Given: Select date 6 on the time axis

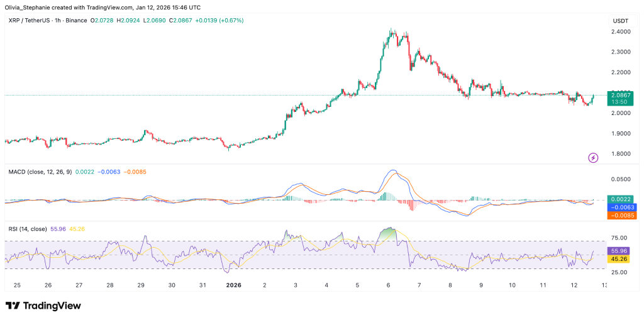Looking at the screenshot, I should (x=389, y=285).
